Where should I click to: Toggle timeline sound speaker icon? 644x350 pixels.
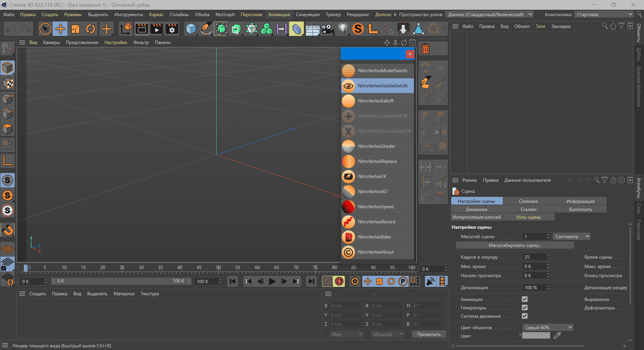(x=430, y=281)
